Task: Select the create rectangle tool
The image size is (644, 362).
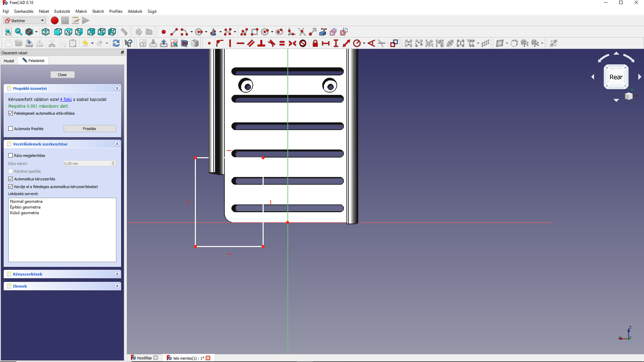Action: [x=255, y=32]
